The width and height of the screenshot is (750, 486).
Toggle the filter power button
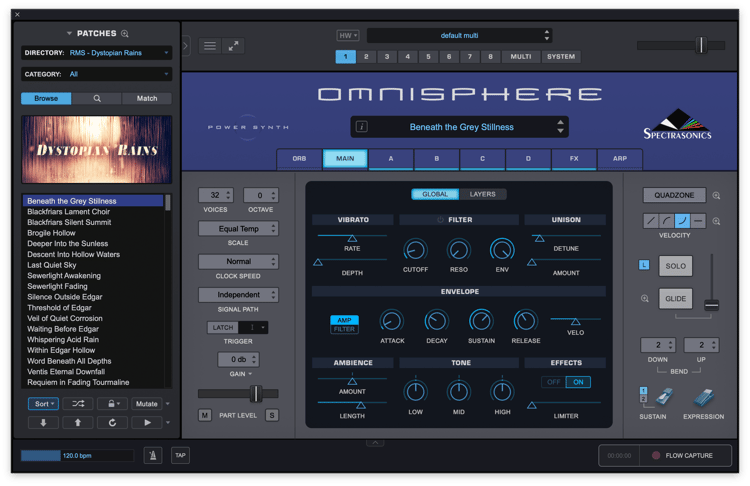pyautogui.click(x=440, y=220)
